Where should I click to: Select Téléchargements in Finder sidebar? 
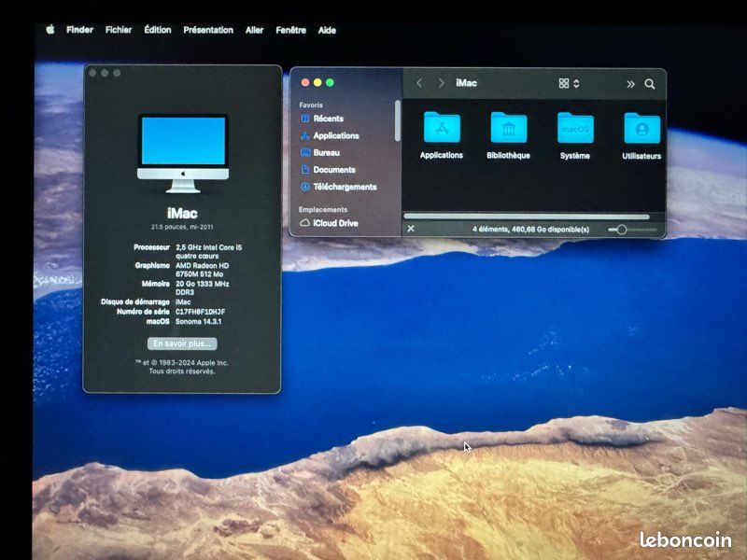(x=339, y=188)
